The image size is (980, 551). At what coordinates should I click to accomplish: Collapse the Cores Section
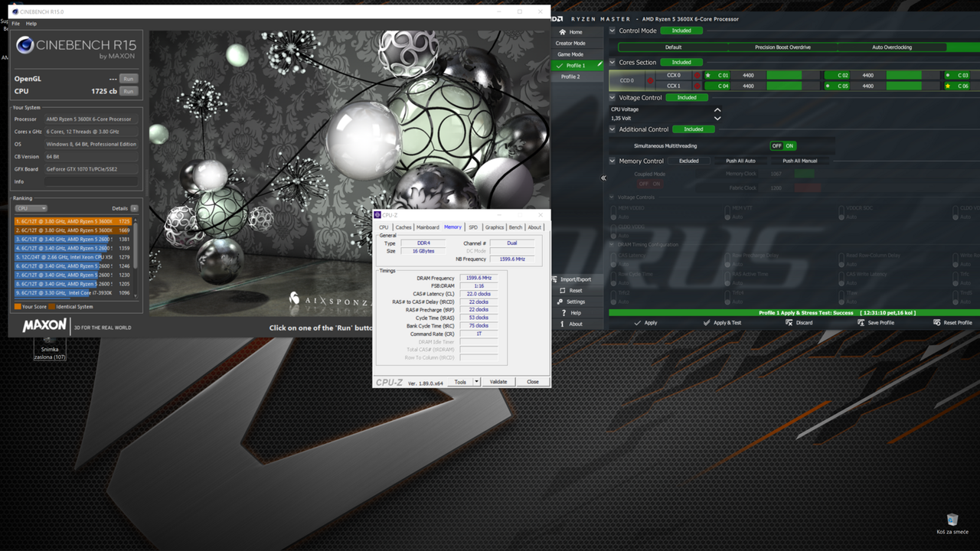click(612, 62)
